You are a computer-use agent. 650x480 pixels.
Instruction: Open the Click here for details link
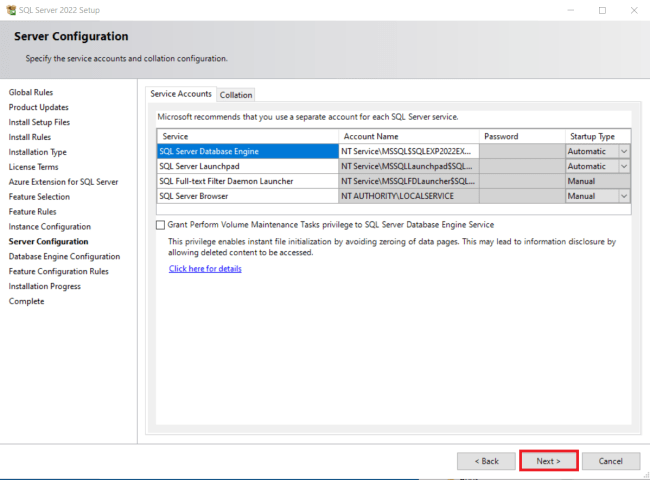click(x=205, y=269)
